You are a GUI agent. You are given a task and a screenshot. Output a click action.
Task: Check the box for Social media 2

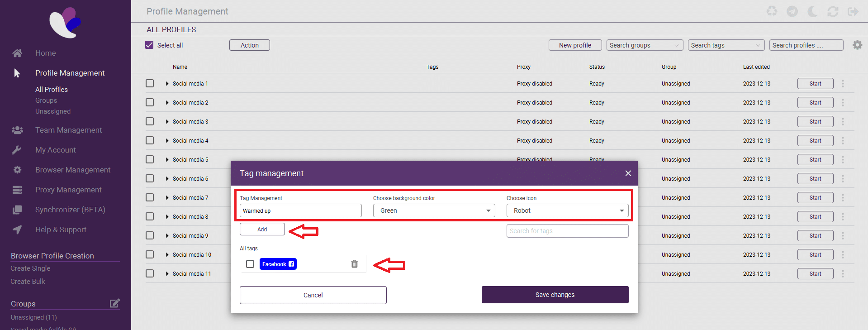click(150, 103)
